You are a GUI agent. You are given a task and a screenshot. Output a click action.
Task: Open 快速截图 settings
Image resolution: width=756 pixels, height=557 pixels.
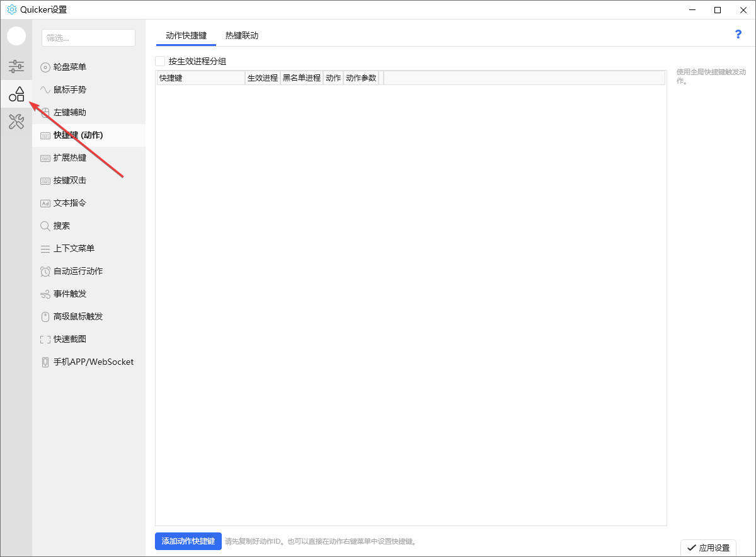click(69, 339)
